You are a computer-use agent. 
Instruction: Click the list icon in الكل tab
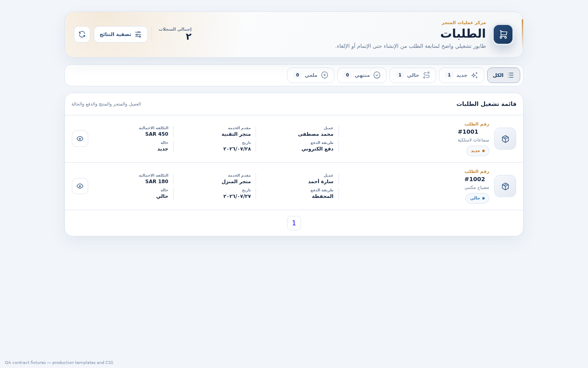510,75
